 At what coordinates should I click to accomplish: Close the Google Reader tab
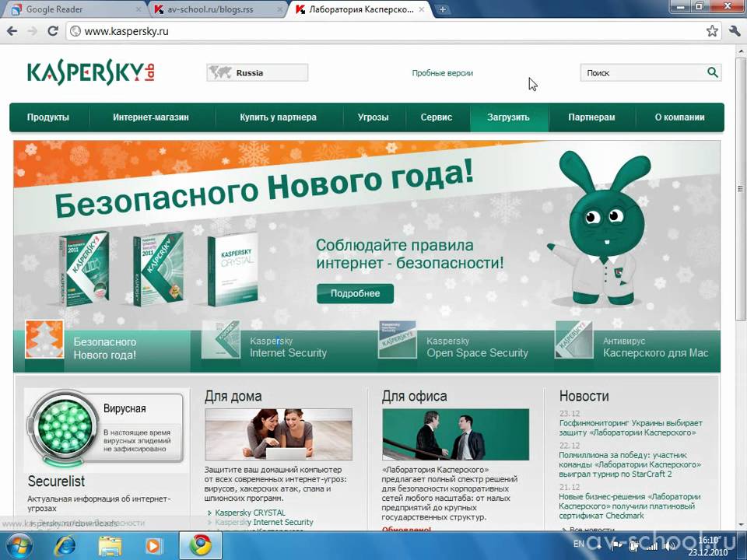[139, 9]
